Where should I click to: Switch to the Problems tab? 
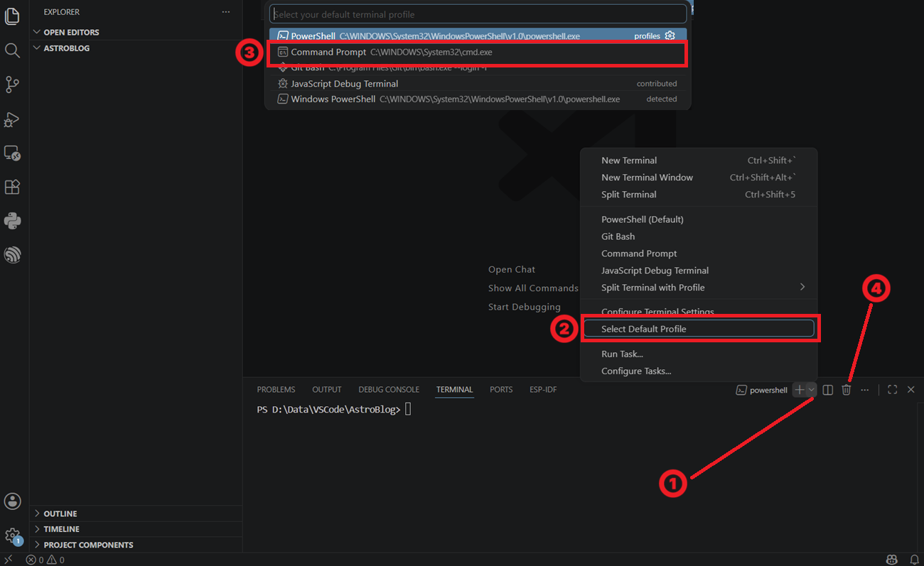tap(276, 390)
